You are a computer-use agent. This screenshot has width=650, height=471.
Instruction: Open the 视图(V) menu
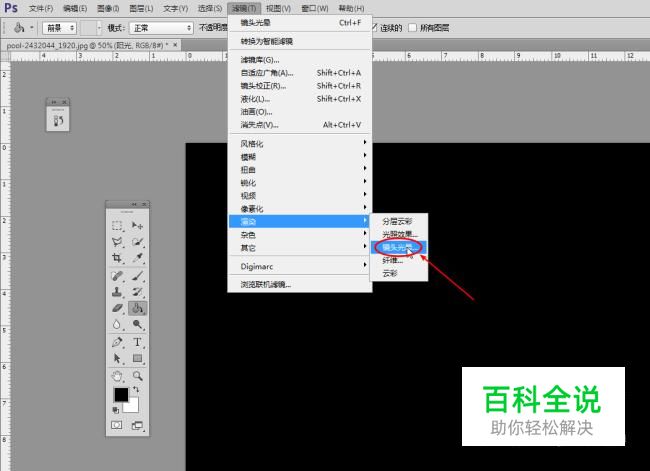(x=278, y=8)
